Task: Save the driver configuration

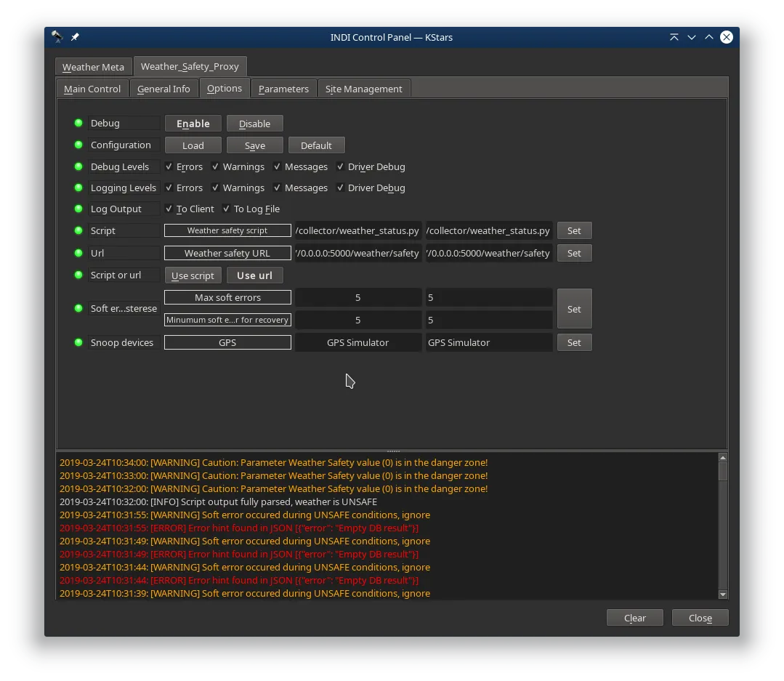Action: [255, 145]
